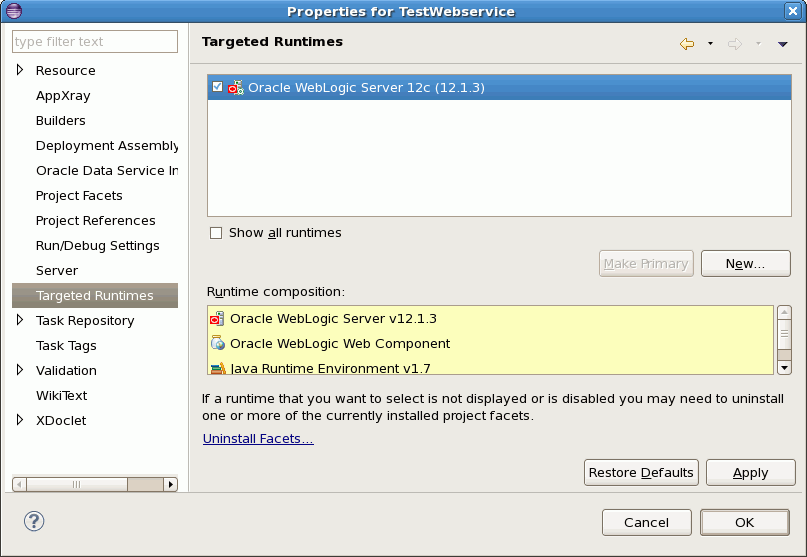The height and width of the screenshot is (557, 807).
Task: Click runtime composition scroll up arrow
Action: click(784, 312)
